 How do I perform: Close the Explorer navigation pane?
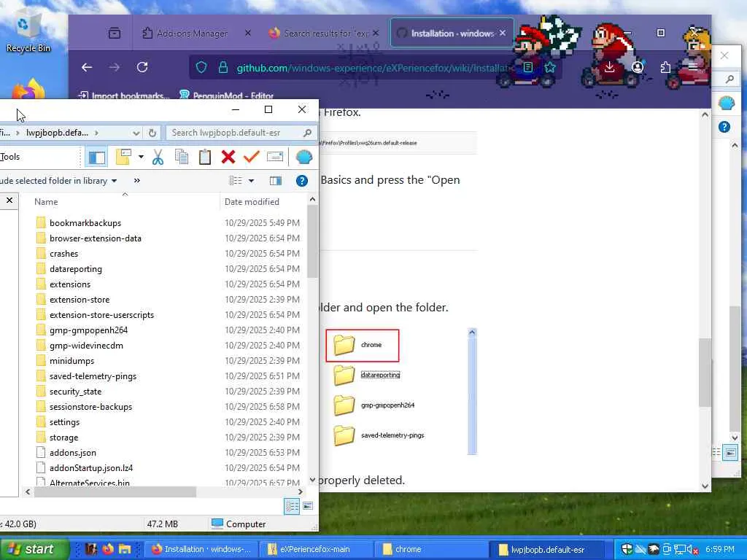coord(9,201)
